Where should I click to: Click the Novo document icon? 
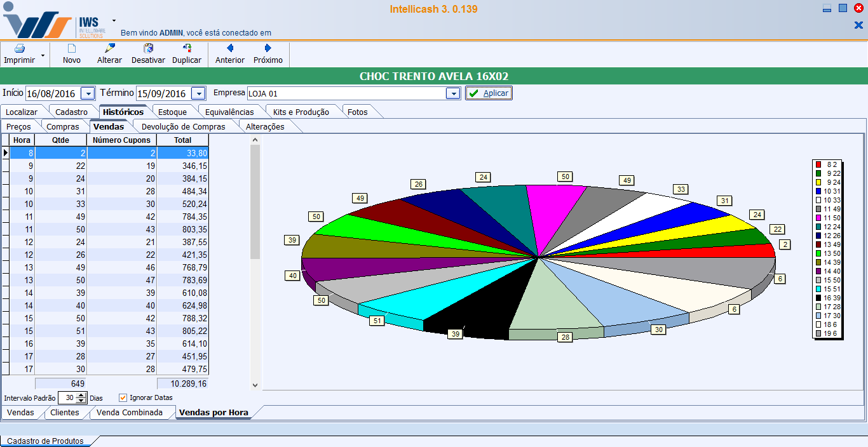[72, 48]
